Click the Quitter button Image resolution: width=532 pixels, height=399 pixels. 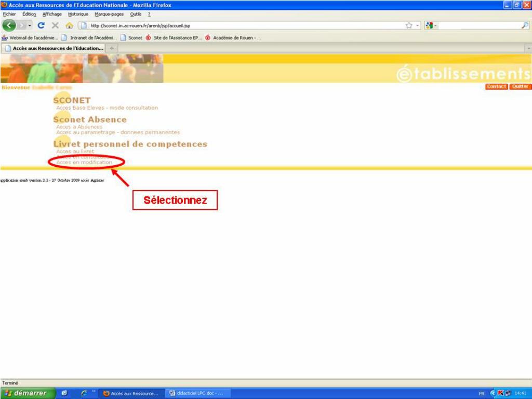(520, 87)
